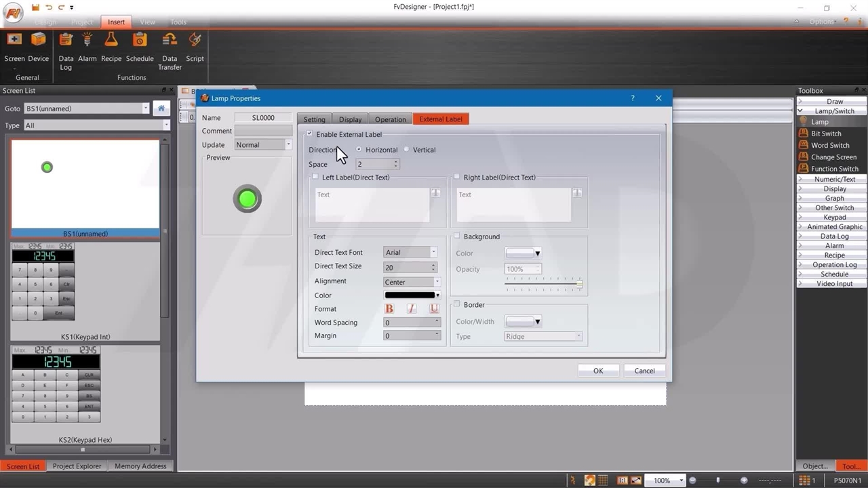This screenshot has height=488, width=868.
Task: Click the Recipe flask icon
Action: tap(111, 41)
